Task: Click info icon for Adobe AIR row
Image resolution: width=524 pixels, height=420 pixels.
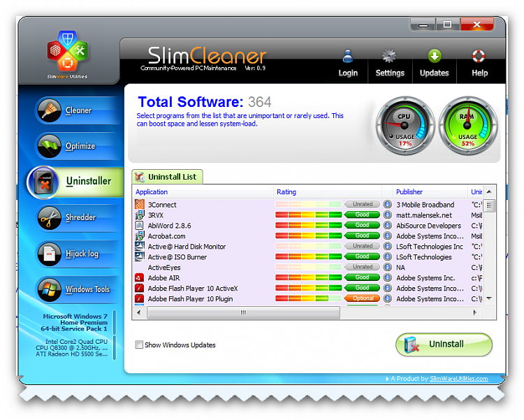Action: 387,277
